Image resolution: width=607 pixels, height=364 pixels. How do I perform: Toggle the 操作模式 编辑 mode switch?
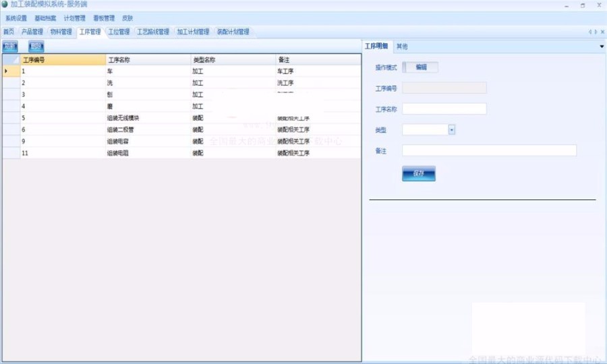pyautogui.click(x=420, y=67)
